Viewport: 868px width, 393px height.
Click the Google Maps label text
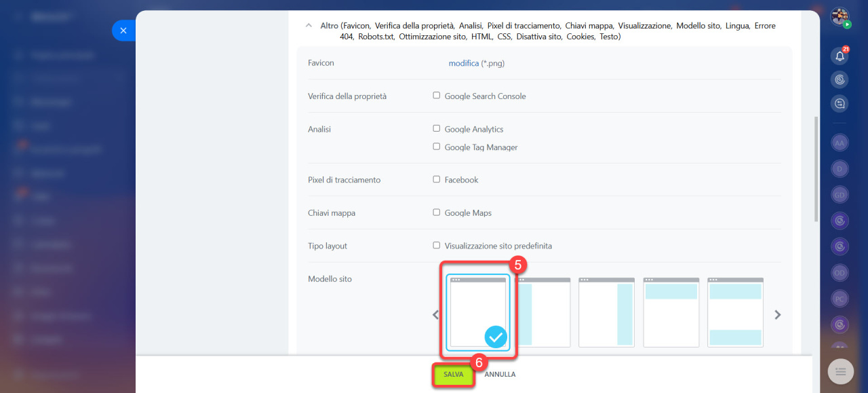point(469,213)
